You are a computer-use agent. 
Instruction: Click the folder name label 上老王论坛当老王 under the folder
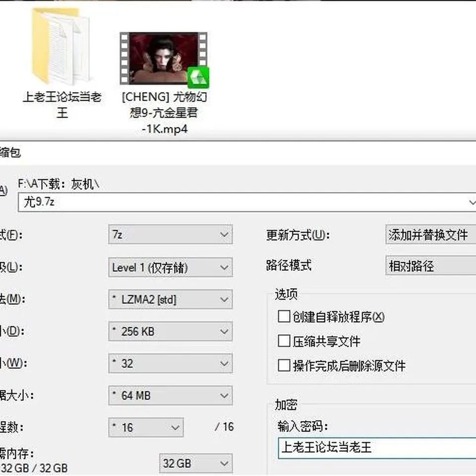62,105
